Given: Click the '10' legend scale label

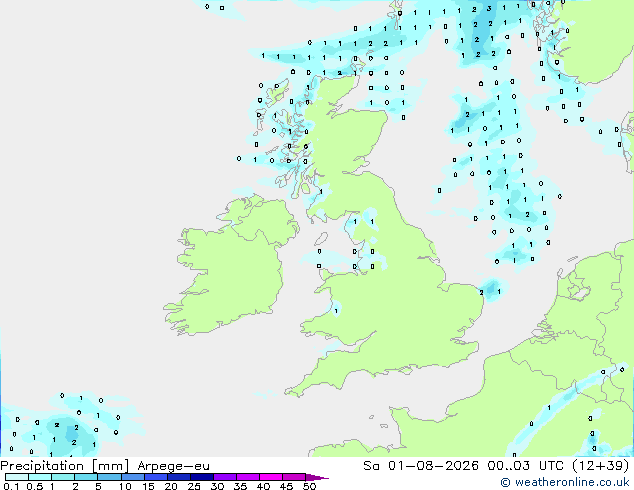Looking at the screenshot, I should (125, 486).
